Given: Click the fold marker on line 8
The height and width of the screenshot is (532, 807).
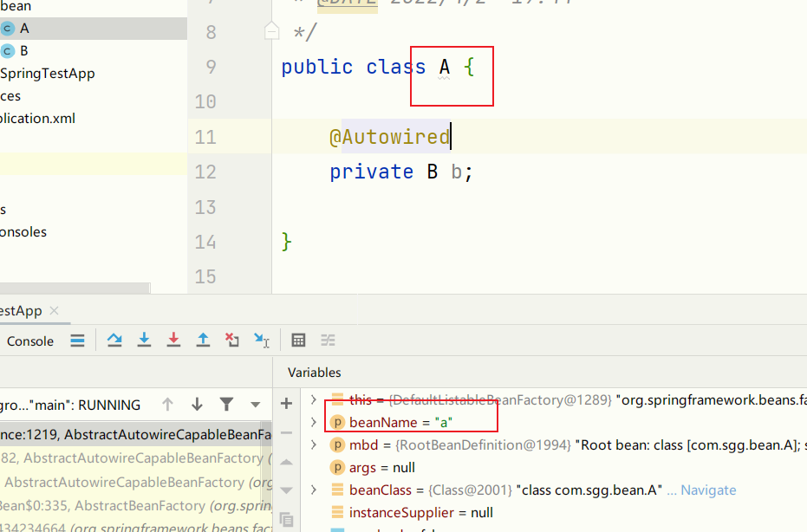Looking at the screenshot, I should pyautogui.click(x=272, y=31).
